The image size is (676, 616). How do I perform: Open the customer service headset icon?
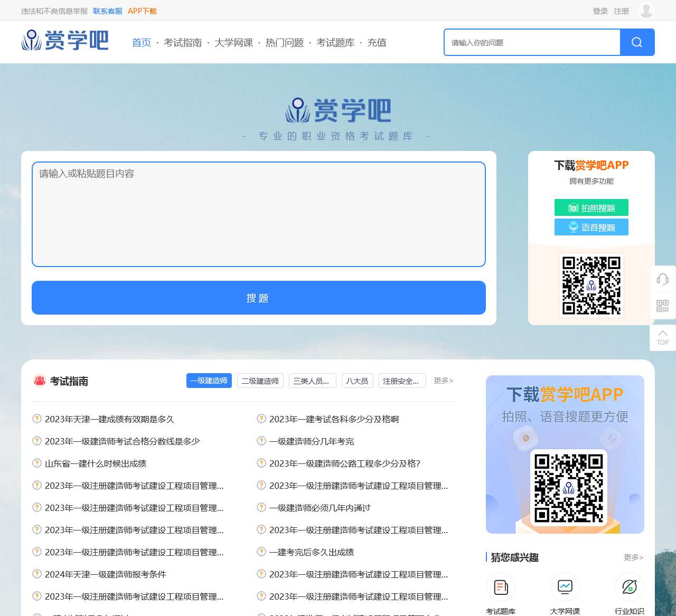[663, 279]
